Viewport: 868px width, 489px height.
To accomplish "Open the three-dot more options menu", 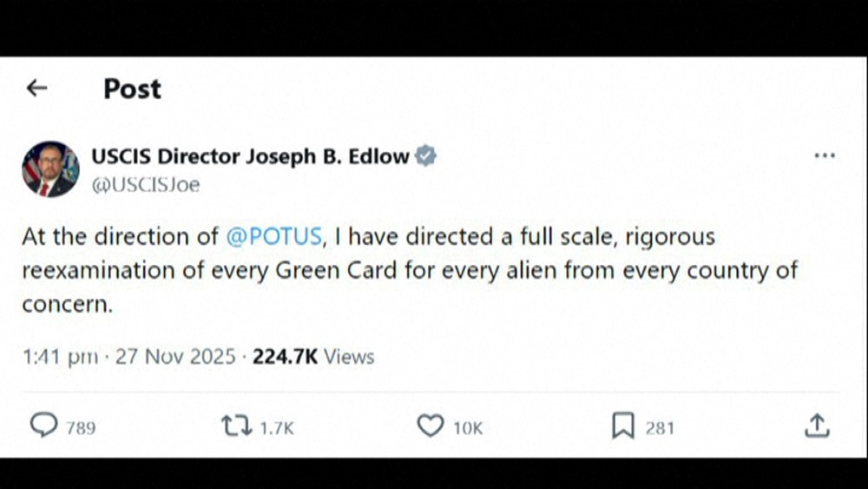I will tap(824, 155).
